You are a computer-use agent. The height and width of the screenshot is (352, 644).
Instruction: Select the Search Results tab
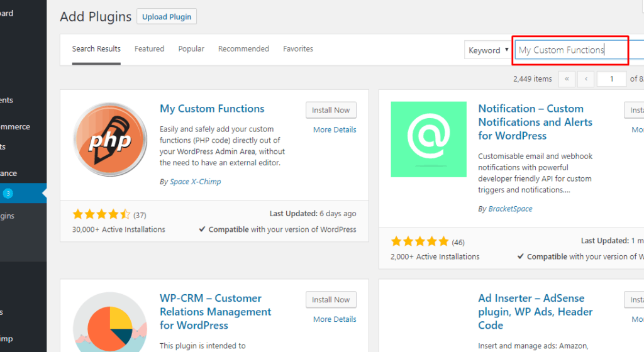click(96, 49)
